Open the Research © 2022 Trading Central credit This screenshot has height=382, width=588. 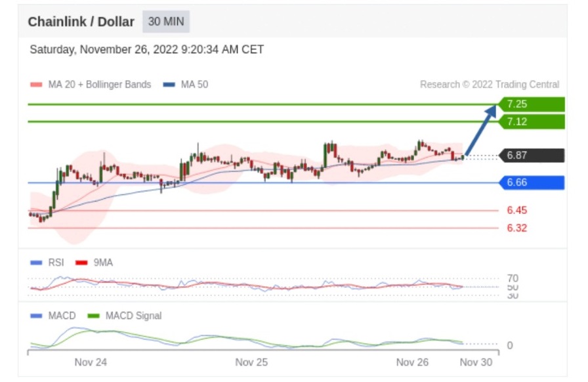pos(490,85)
